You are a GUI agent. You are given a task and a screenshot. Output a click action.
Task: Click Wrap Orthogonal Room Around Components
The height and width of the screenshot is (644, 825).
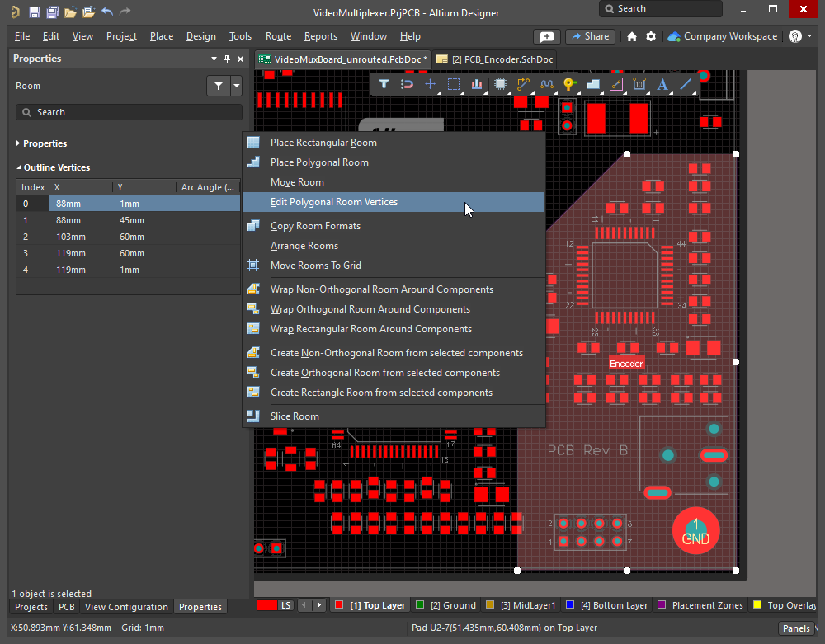[x=394, y=309]
